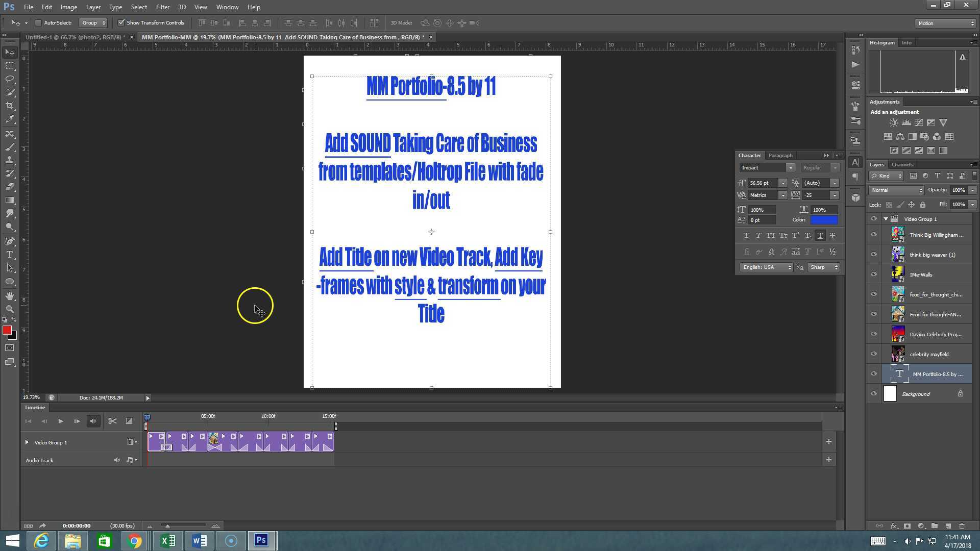
Task: Click the blue text Color swatch
Action: tap(824, 220)
